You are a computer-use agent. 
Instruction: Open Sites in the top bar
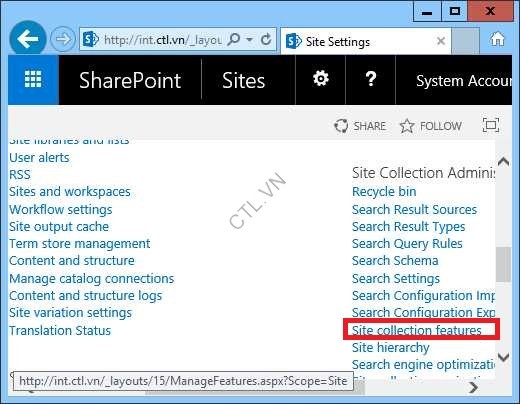point(243,81)
